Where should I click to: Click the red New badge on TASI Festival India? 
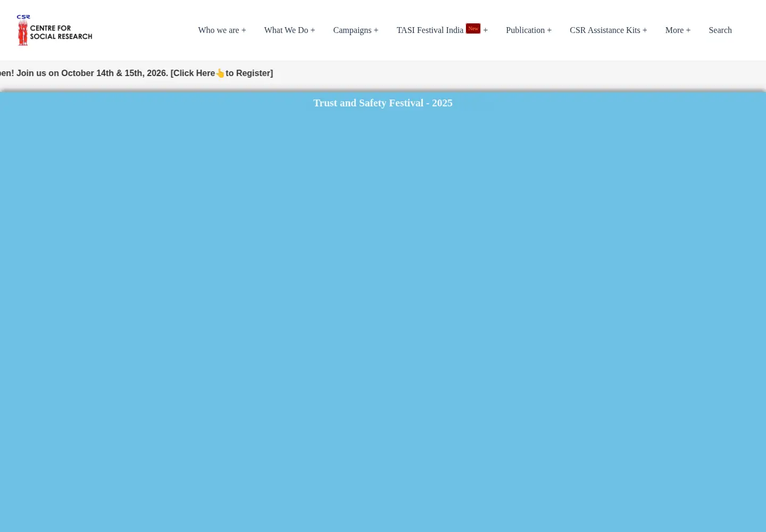(x=473, y=28)
